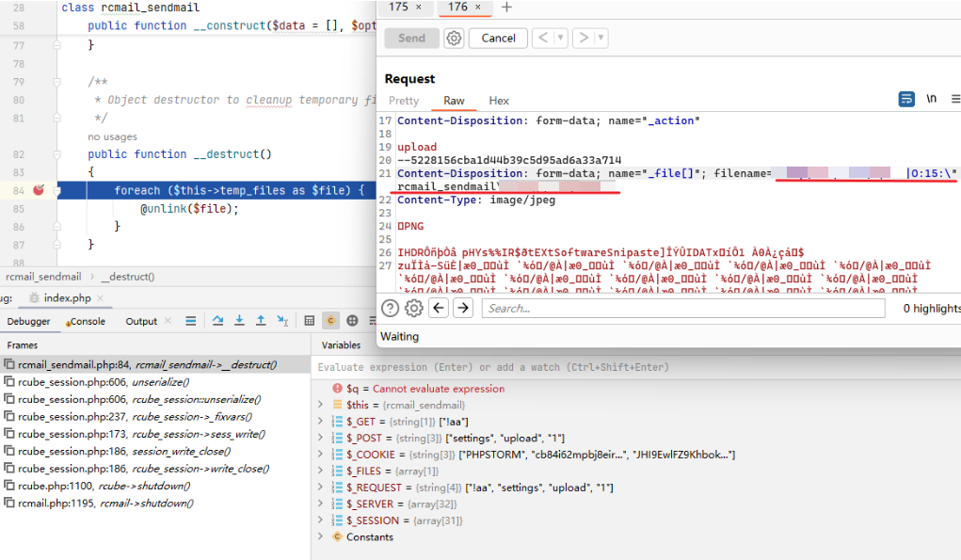Expand the $this variable node

pyautogui.click(x=321, y=405)
